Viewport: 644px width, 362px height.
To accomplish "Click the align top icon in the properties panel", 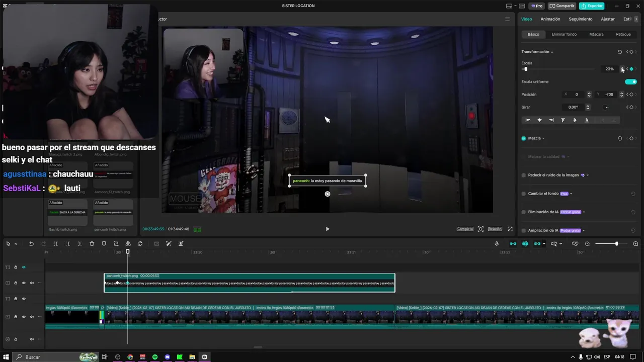I will [x=563, y=120].
